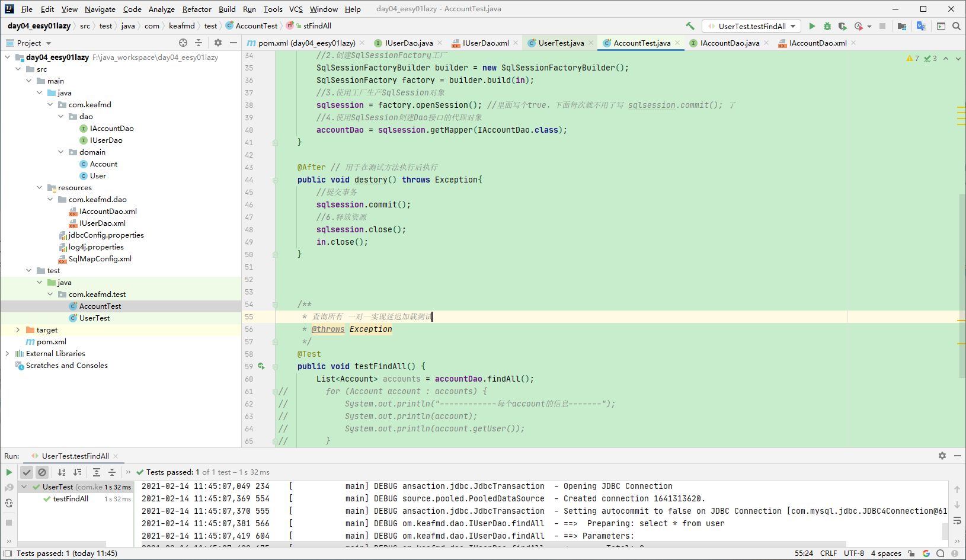Toggle the Show Ignored tests filter
966x560 pixels.
pyautogui.click(x=42, y=472)
